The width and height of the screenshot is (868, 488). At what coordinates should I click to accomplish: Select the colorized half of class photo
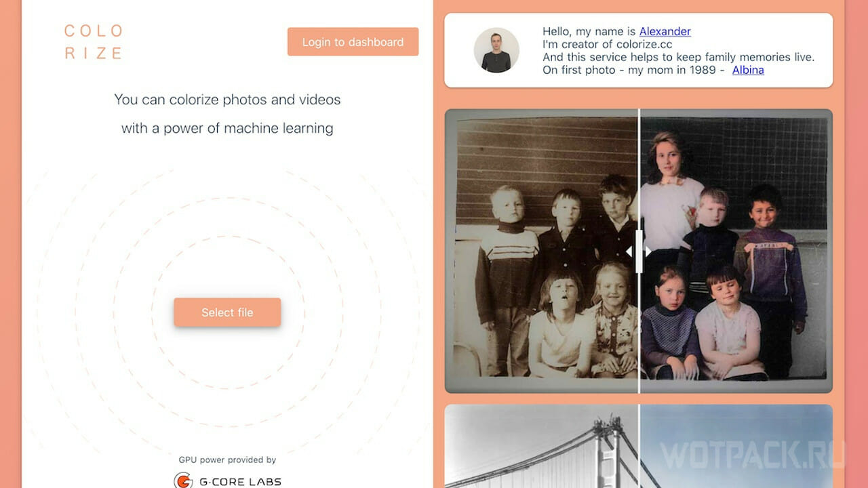tap(736, 251)
